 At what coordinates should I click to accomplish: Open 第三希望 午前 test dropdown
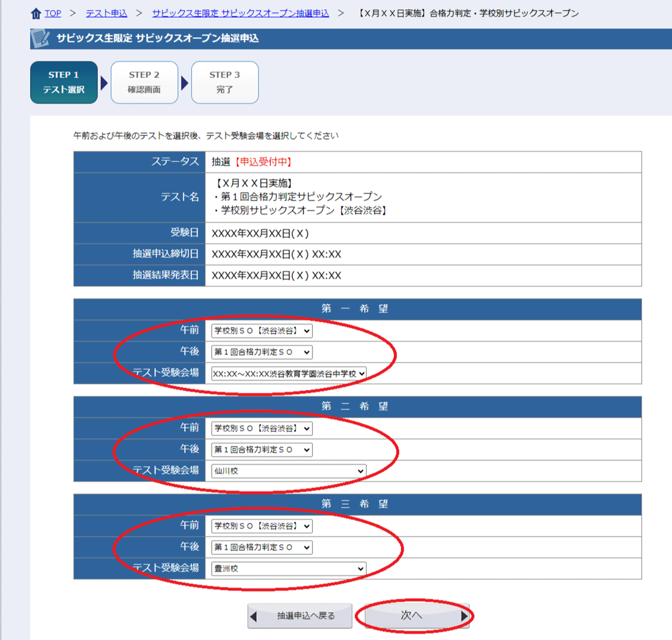click(262, 526)
